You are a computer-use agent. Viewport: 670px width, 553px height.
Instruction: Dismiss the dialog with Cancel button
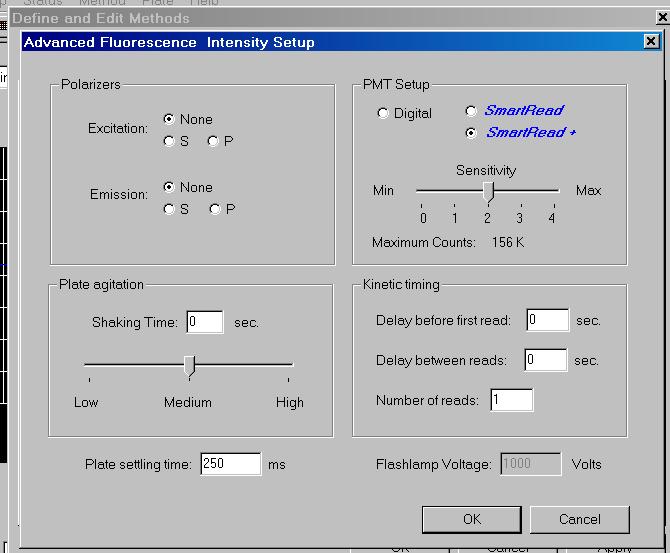(x=580, y=520)
